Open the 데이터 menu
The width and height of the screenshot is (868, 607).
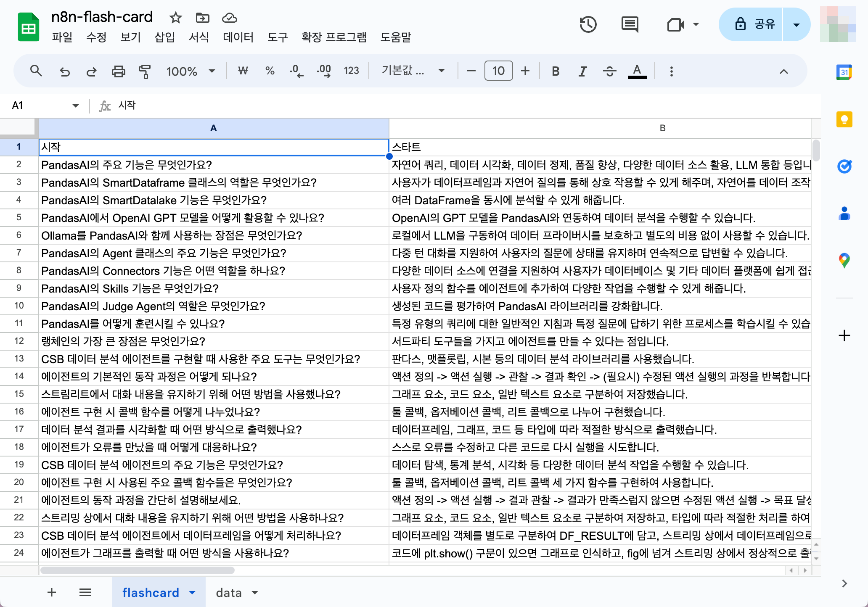238,37
